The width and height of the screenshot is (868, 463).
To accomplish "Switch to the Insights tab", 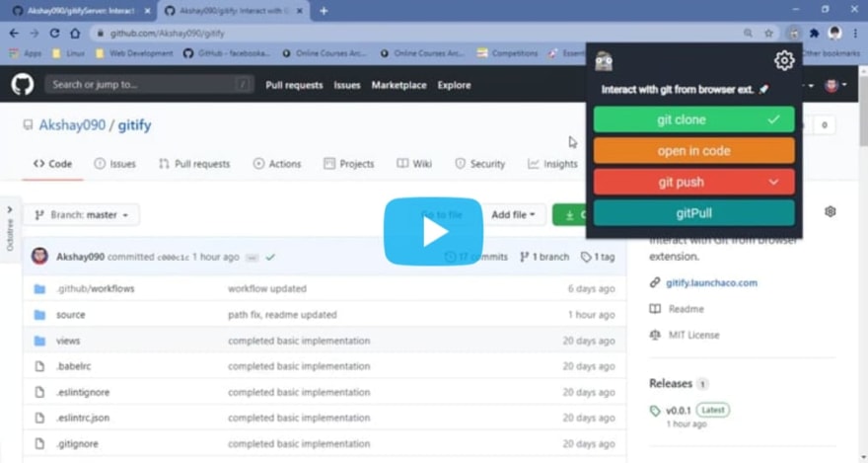I will click(552, 164).
